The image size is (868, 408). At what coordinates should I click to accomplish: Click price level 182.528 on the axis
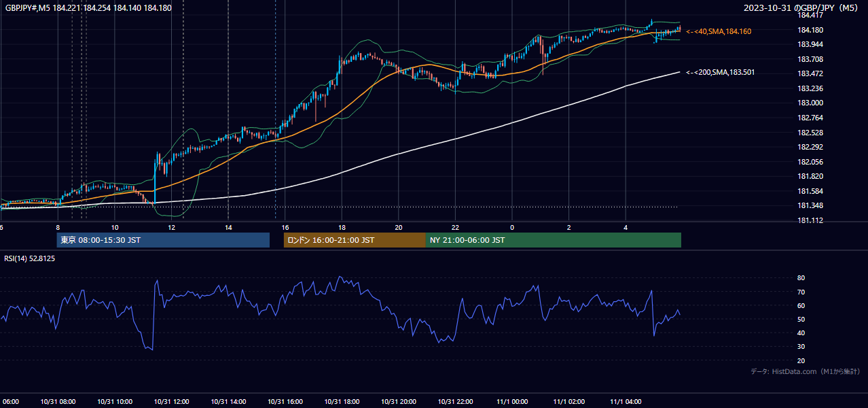tap(810, 133)
